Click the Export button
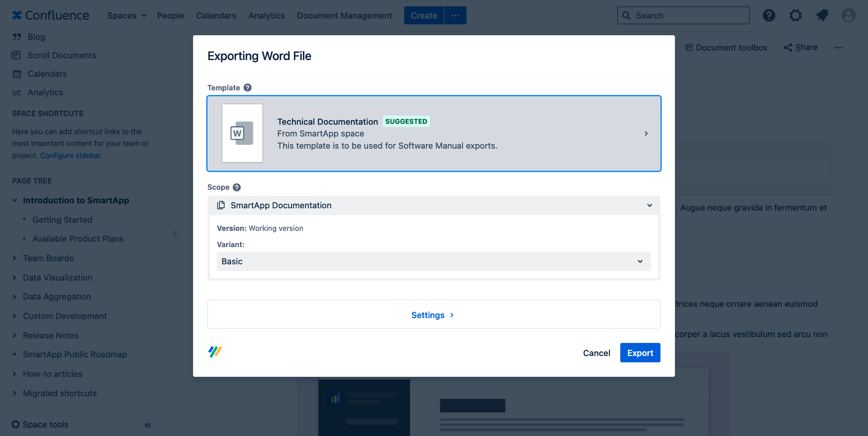The image size is (868, 436). click(x=640, y=353)
